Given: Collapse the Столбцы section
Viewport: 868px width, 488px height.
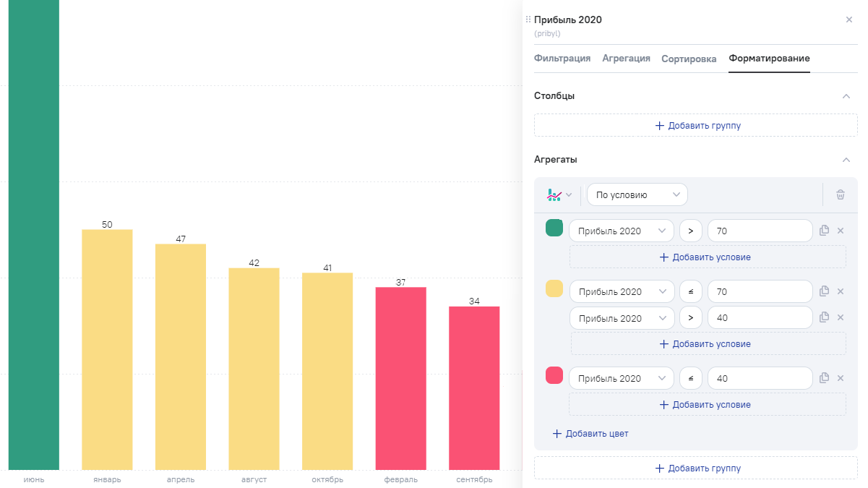Looking at the screenshot, I should point(846,96).
